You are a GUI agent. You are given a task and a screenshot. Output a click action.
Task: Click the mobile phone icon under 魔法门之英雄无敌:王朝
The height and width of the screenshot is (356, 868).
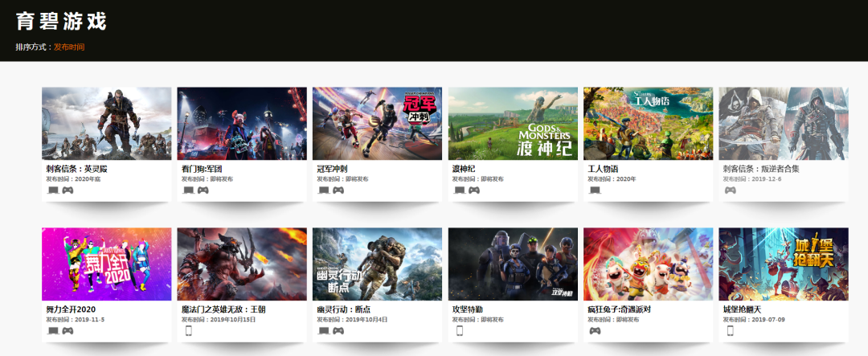pos(188,331)
